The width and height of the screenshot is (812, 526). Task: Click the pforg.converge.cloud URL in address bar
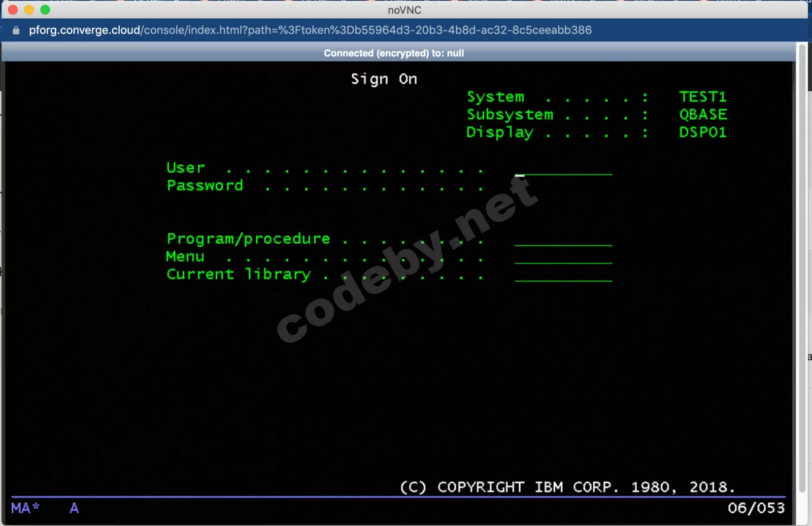click(x=310, y=30)
